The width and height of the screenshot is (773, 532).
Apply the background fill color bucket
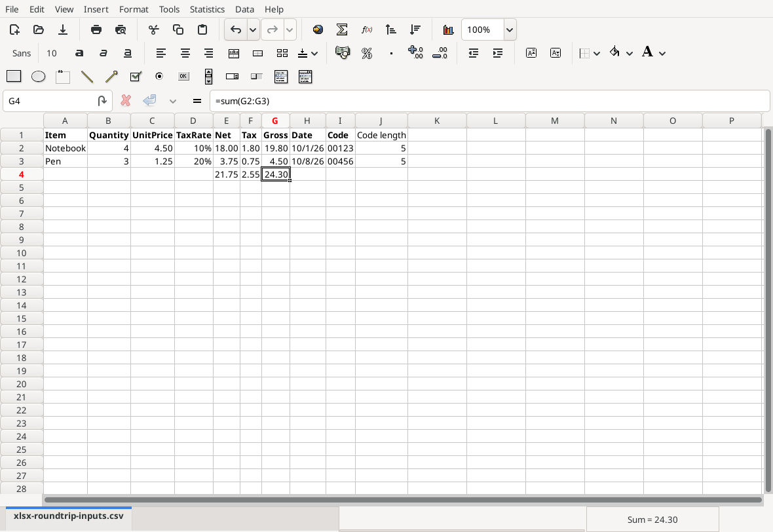tap(614, 52)
